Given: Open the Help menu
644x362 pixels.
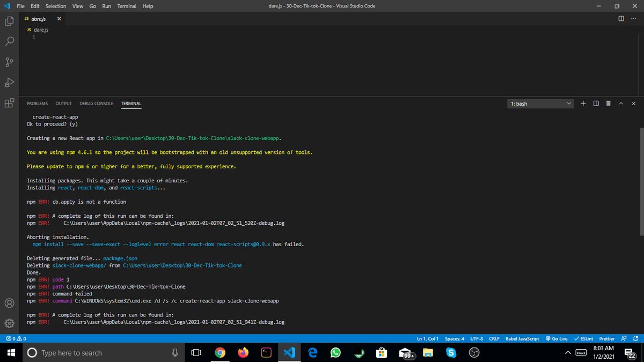Looking at the screenshot, I should pos(148,6).
